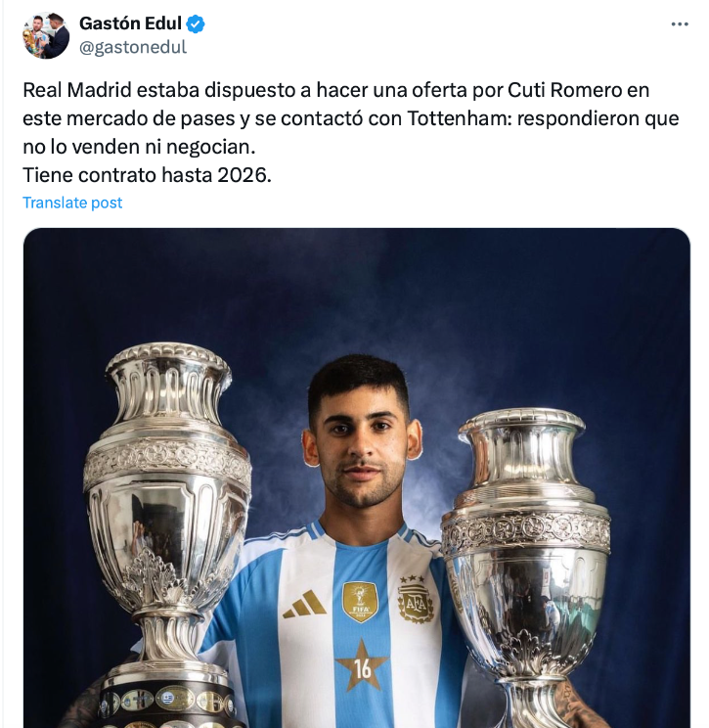Open Gastón Edul's profile avatar
709x728 pixels.
click(46, 36)
